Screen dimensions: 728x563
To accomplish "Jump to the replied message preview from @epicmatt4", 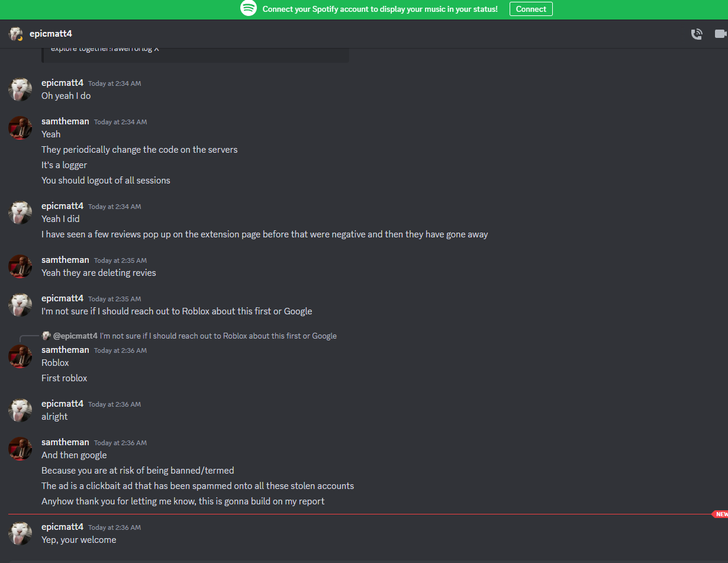I will click(x=218, y=336).
